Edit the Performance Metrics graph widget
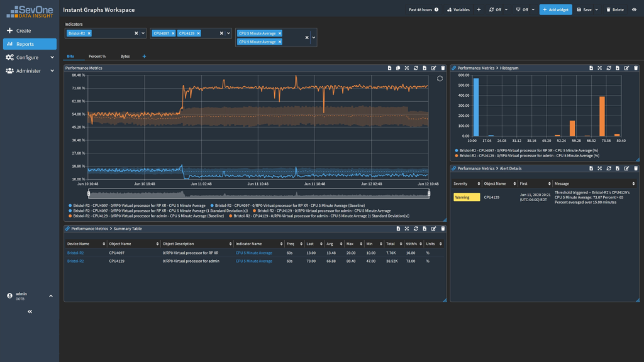 (x=434, y=68)
